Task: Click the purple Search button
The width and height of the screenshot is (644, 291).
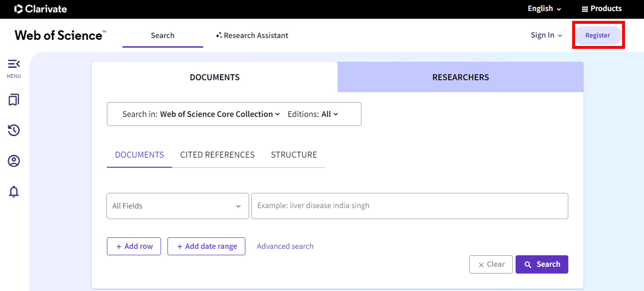Action: 542,264
